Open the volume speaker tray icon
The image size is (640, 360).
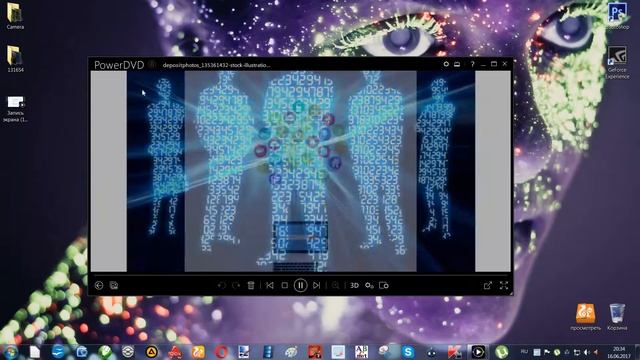point(587,352)
